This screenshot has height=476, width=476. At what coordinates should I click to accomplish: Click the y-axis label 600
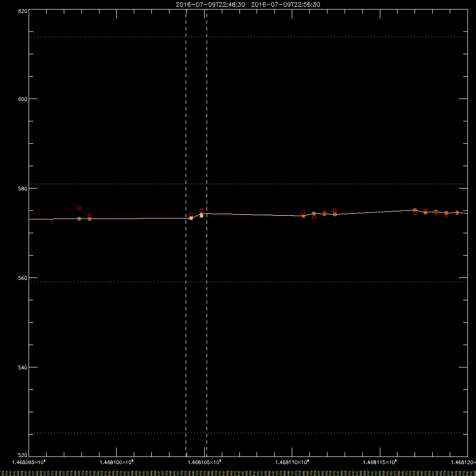click(x=23, y=99)
